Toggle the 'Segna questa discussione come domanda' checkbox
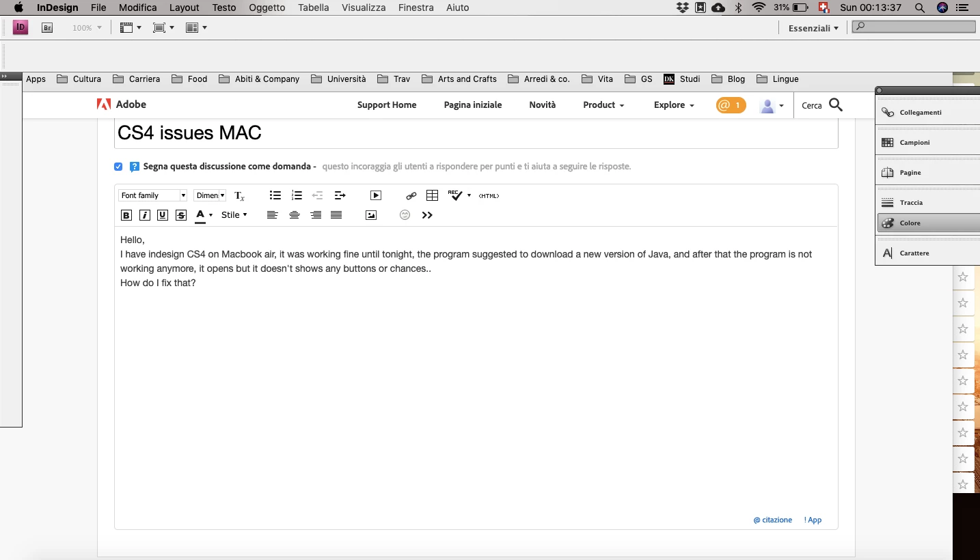 point(118,167)
